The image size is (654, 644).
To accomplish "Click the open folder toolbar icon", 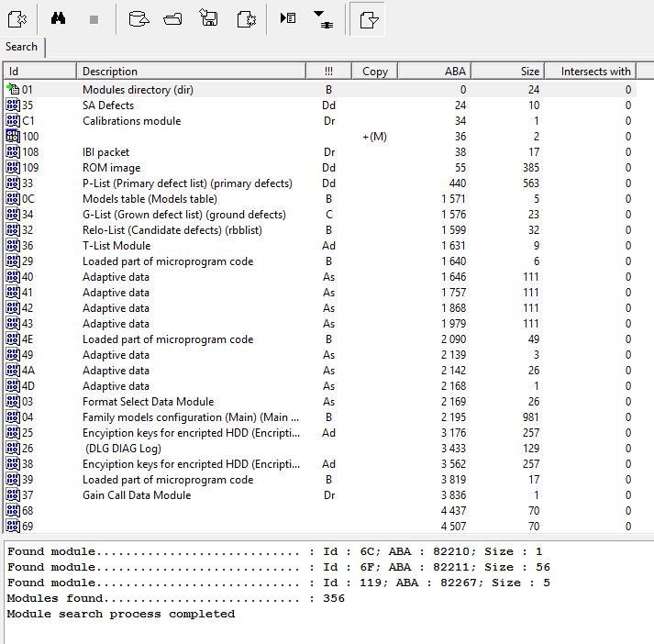I will [x=172, y=18].
